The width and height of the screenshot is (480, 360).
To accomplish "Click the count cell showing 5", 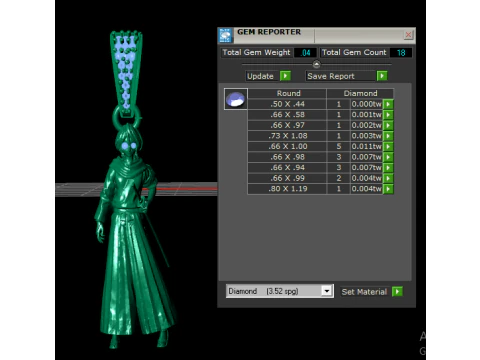I will click(x=338, y=146).
